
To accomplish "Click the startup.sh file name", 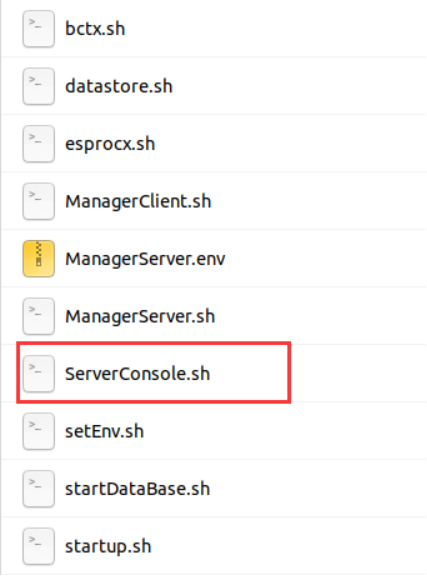I will 108,547.
